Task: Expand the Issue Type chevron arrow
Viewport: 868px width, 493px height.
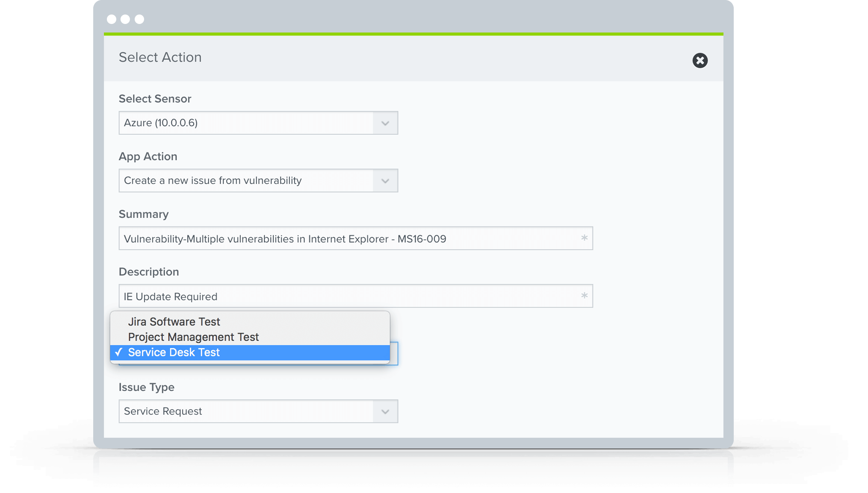Action: coord(385,412)
